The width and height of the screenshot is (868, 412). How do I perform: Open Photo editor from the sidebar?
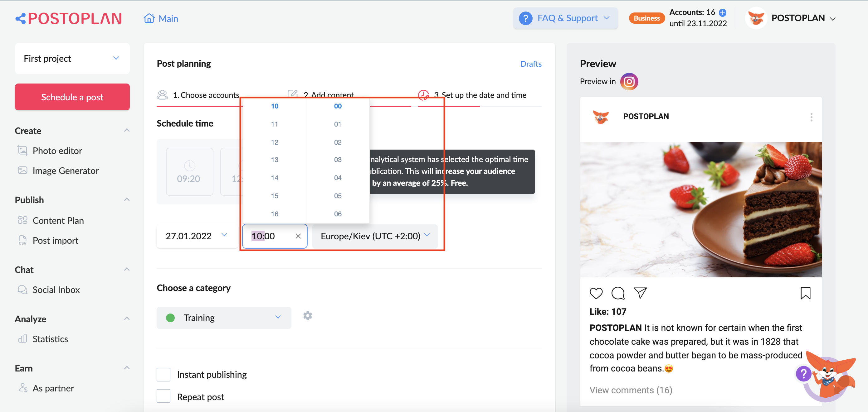coord(57,151)
